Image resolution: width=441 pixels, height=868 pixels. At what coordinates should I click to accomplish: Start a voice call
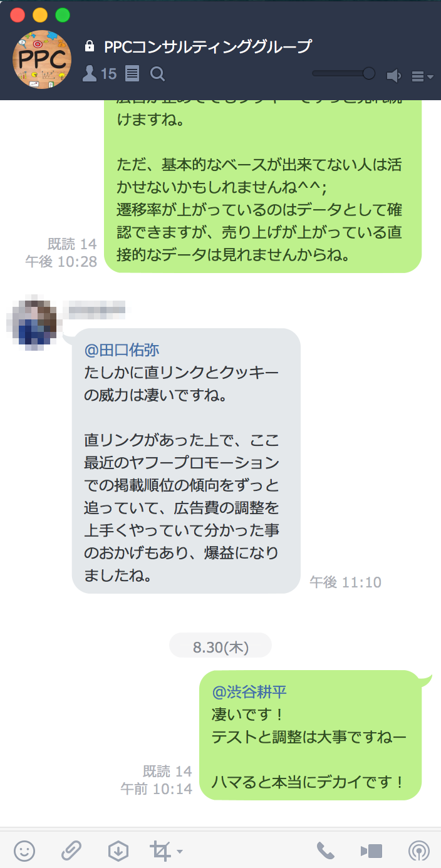pyautogui.click(x=325, y=850)
